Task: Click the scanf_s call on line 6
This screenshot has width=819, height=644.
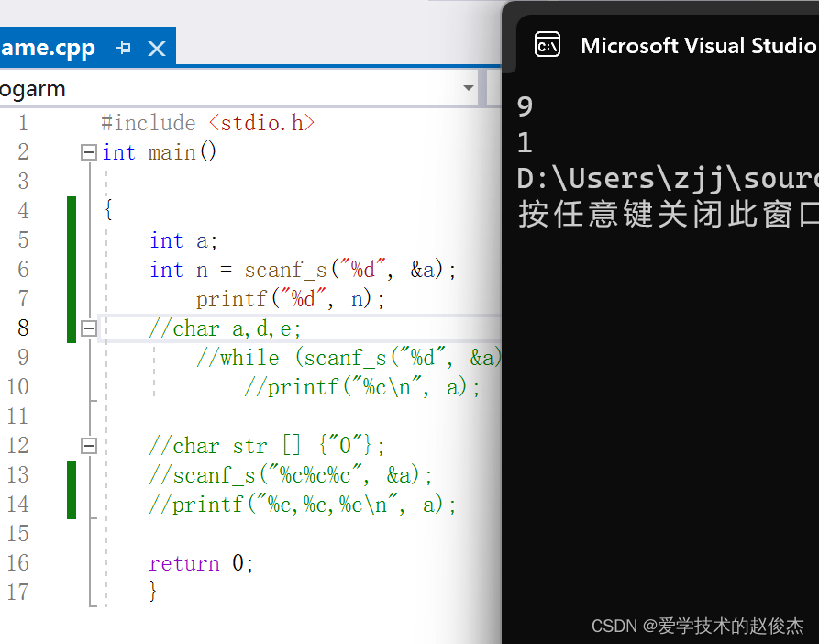Action: point(350,270)
